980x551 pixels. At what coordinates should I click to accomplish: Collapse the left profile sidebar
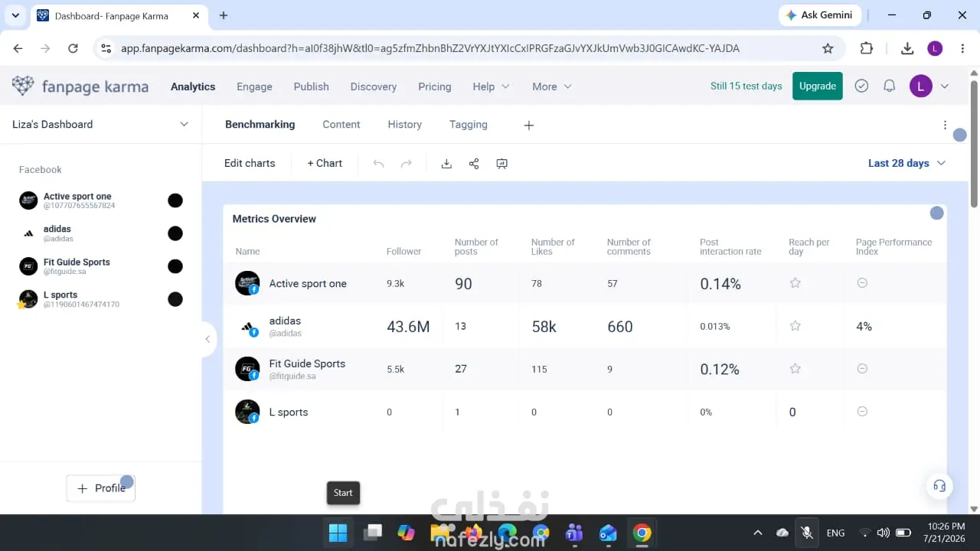coord(207,339)
